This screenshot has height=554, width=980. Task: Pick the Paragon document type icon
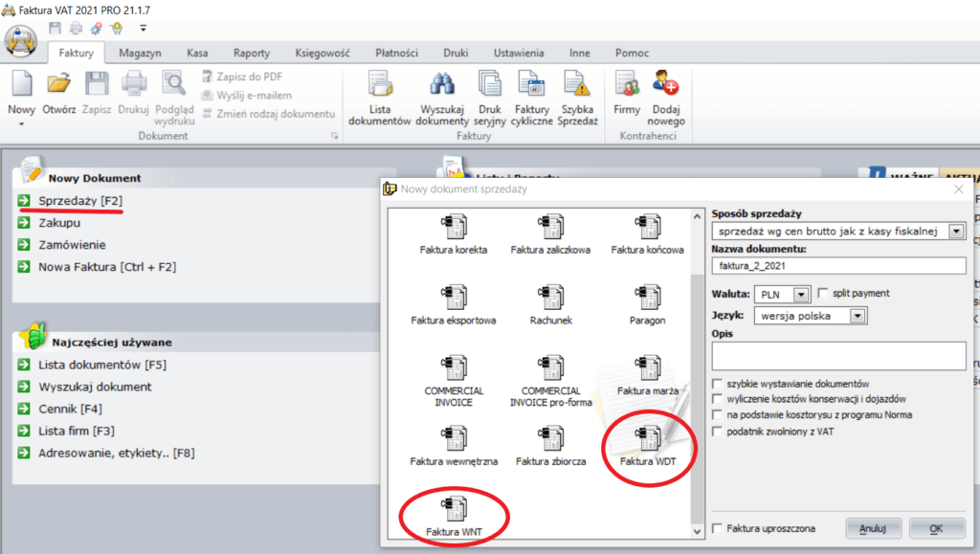(647, 298)
